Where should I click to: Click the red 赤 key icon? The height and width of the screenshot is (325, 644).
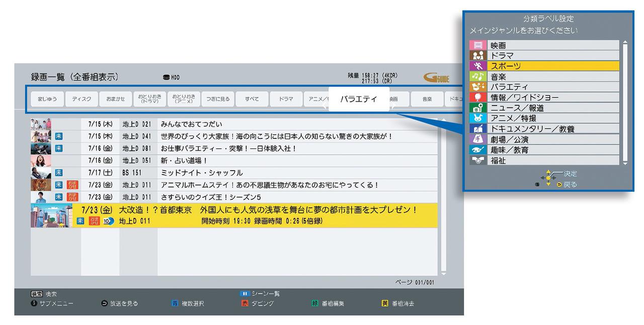[245, 304]
